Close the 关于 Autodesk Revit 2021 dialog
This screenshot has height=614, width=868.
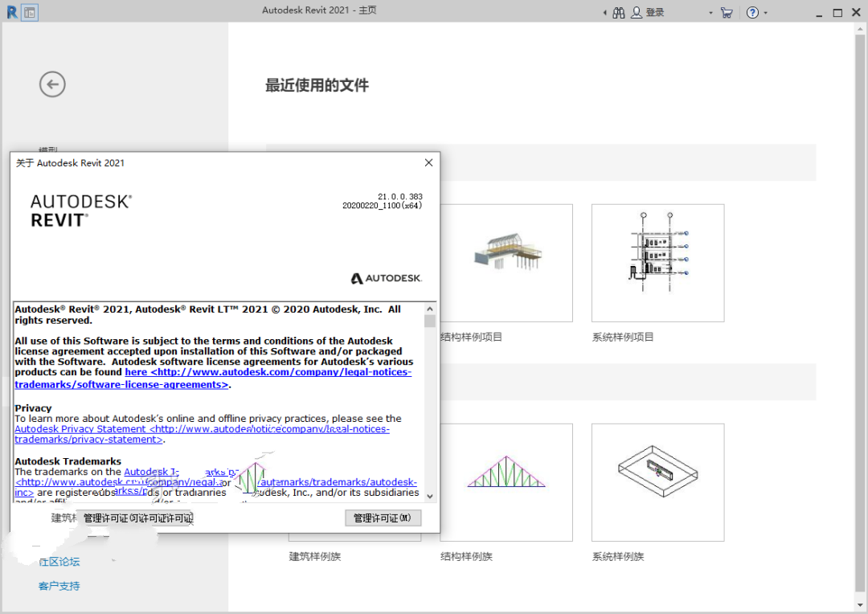click(428, 163)
